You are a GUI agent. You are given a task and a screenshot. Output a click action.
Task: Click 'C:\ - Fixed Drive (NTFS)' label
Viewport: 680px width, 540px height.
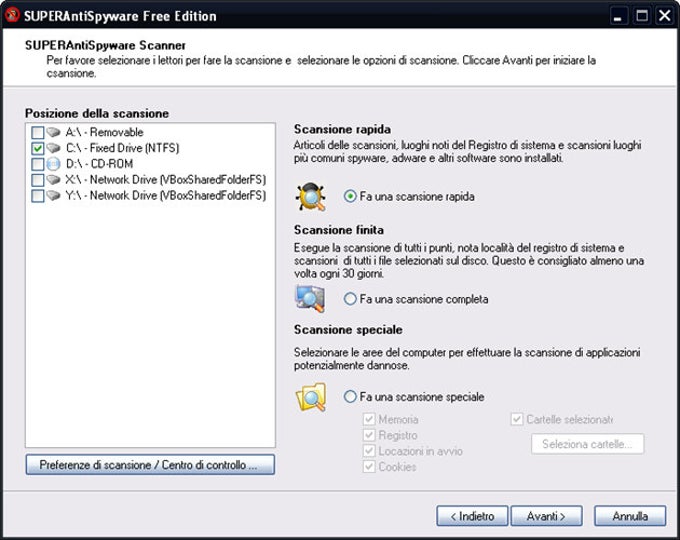point(122,148)
